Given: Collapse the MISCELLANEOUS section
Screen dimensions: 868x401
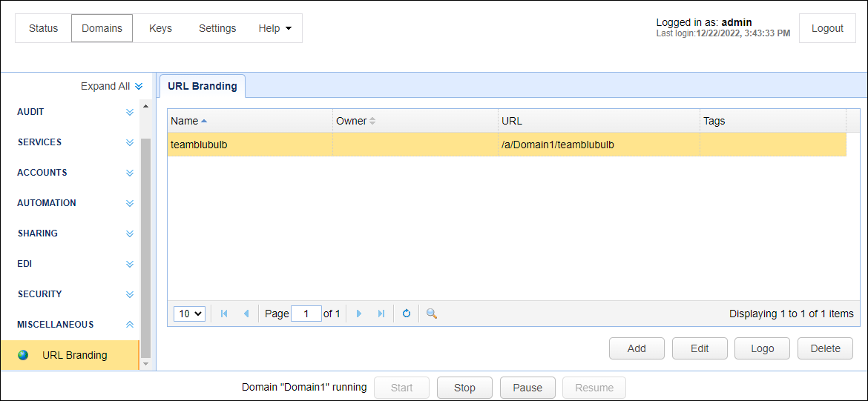Looking at the screenshot, I should 130,325.
